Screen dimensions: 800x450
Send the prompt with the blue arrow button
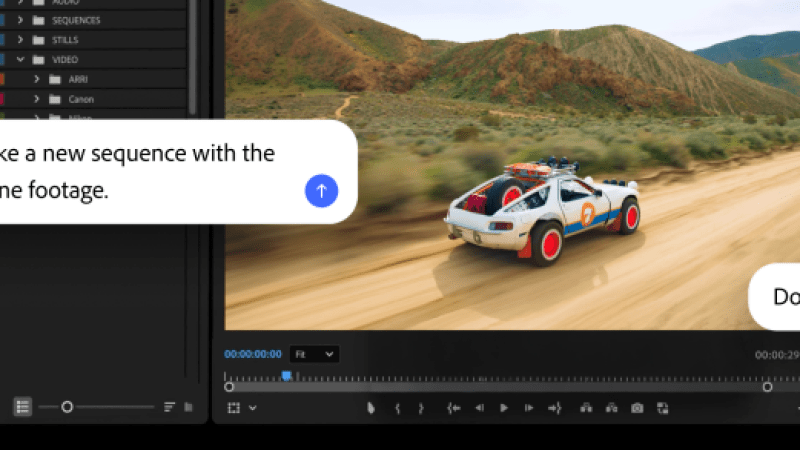click(x=321, y=191)
